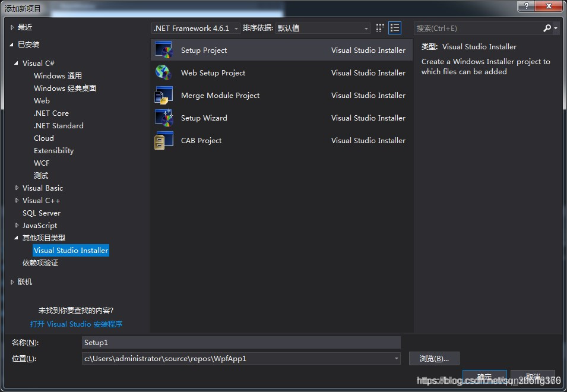567x392 pixels.
Task: Choose the CAB Project template name
Action: (x=201, y=140)
